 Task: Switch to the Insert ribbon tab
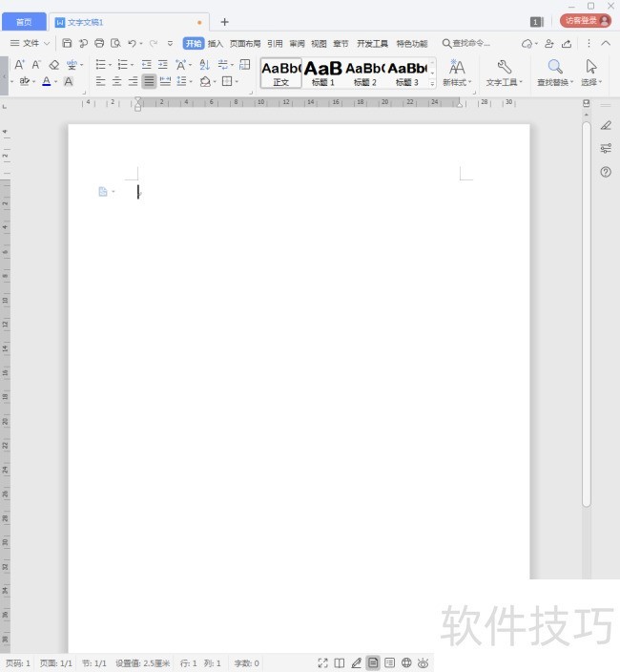[216, 43]
